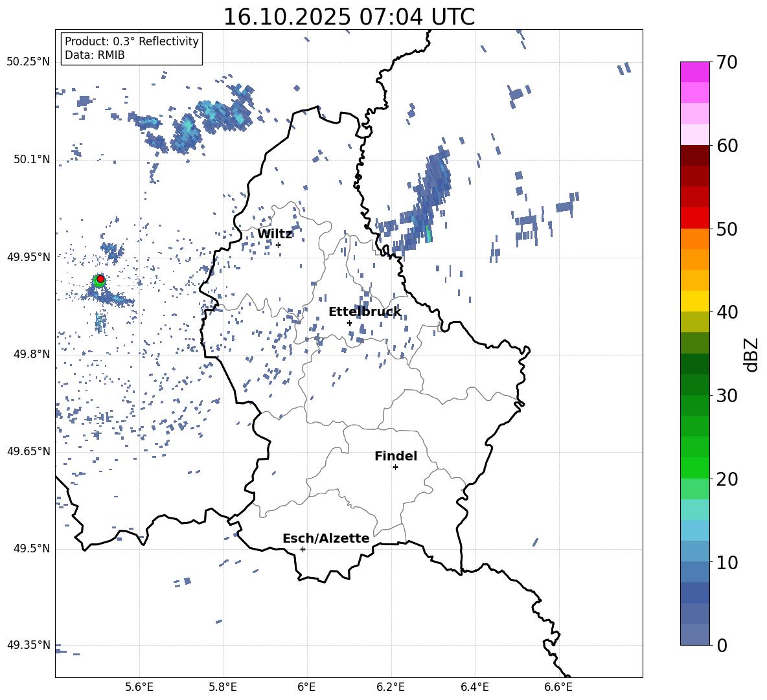Click the bright green 20 dBZ colorbar segment
767x700 pixels.
695,468
